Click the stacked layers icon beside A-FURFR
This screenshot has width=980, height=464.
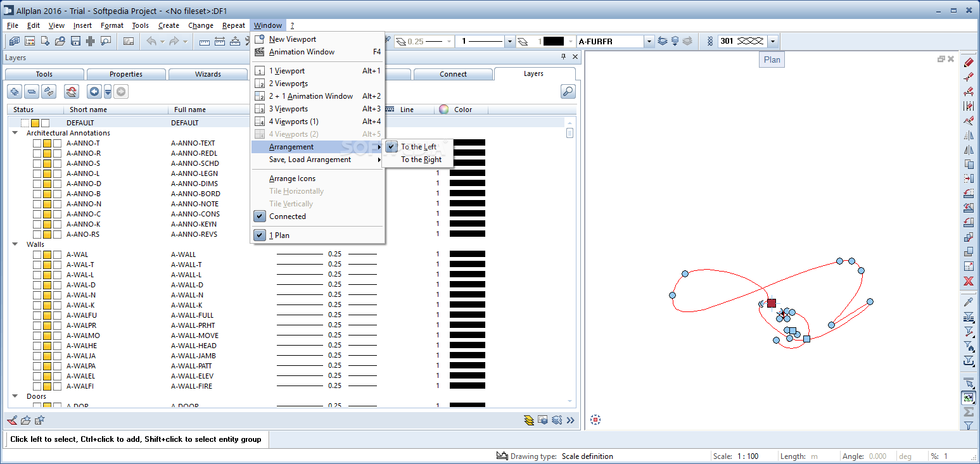(663, 41)
